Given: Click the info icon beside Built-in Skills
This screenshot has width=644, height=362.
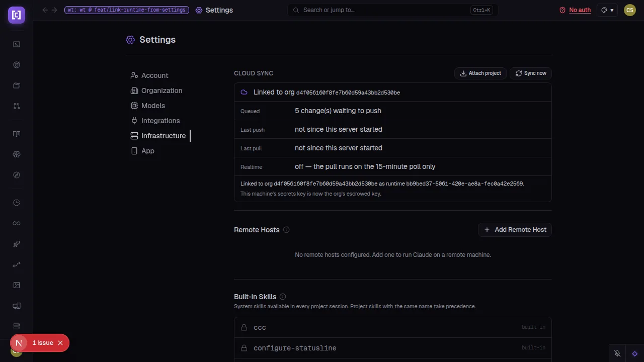Looking at the screenshot, I should [283, 297].
